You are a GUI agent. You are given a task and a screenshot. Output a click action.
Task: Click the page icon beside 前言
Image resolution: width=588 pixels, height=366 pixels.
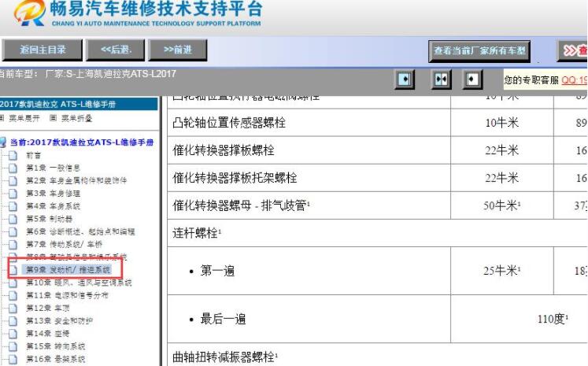(13, 155)
